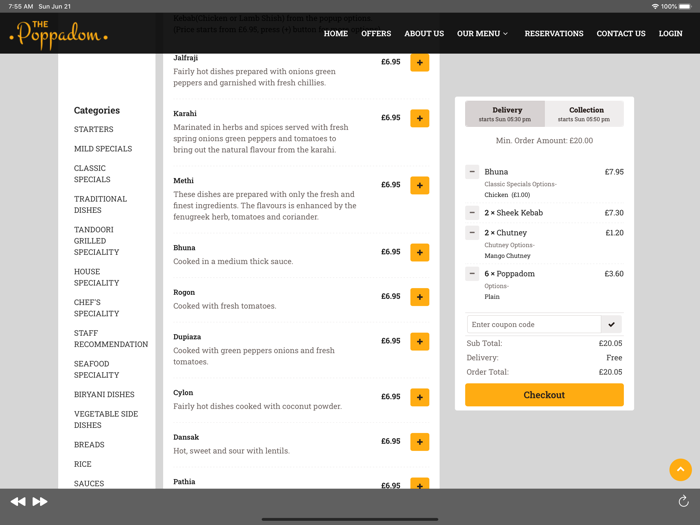Go to ABOUT US
The width and height of the screenshot is (700, 525).
pos(424,33)
